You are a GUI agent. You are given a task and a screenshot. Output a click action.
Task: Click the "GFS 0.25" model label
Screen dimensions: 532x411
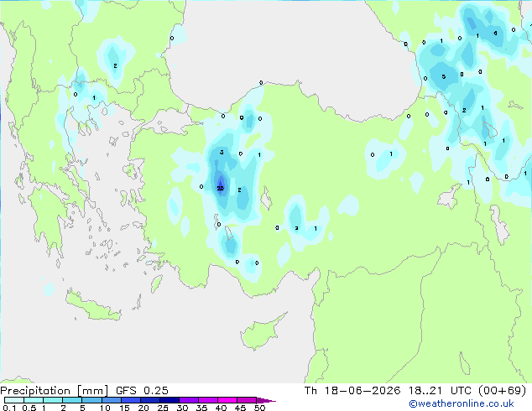click(142, 391)
